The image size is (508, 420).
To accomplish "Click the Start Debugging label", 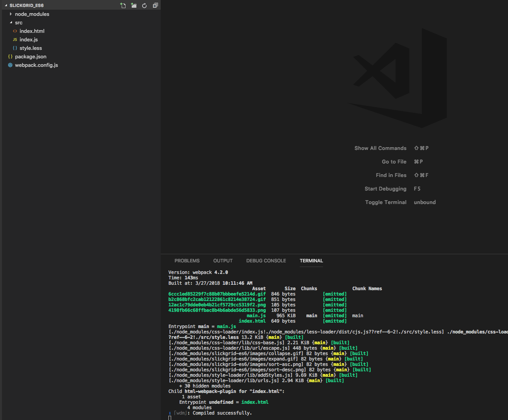I will (x=386, y=189).
